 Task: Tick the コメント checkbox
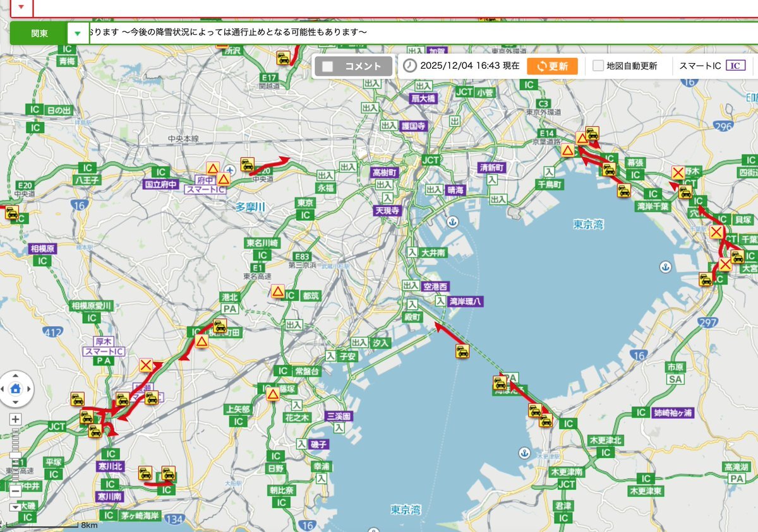[327, 66]
